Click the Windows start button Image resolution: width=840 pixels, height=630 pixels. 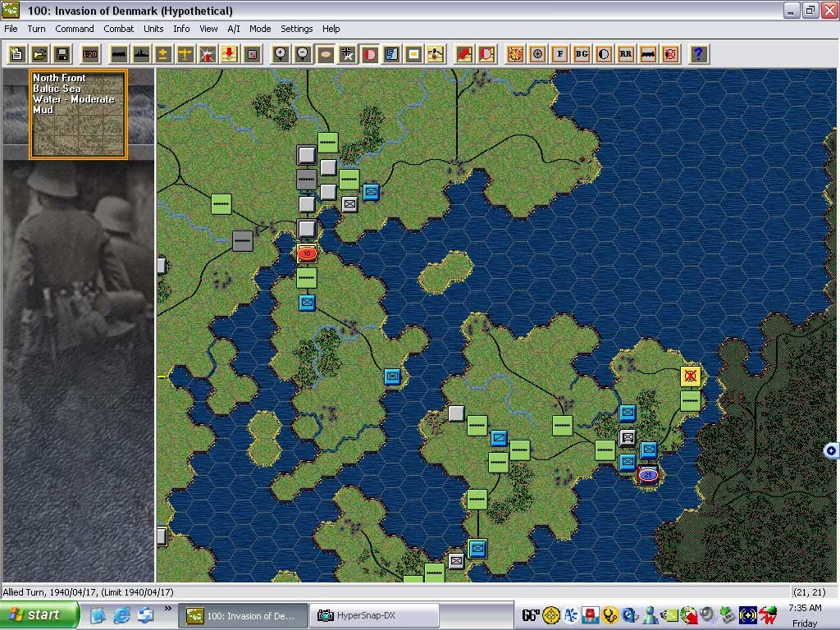click(x=39, y=614)
